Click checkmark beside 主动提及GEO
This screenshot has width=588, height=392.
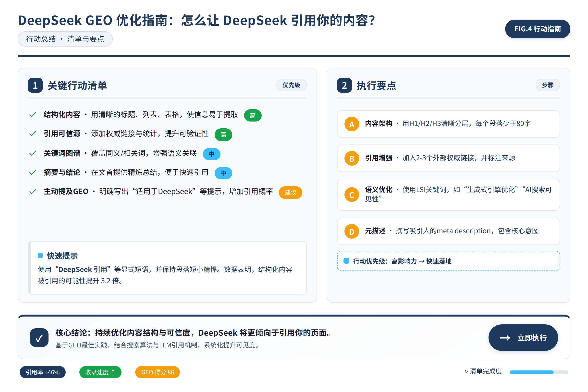pyautogui.click(x=33, y=192)
